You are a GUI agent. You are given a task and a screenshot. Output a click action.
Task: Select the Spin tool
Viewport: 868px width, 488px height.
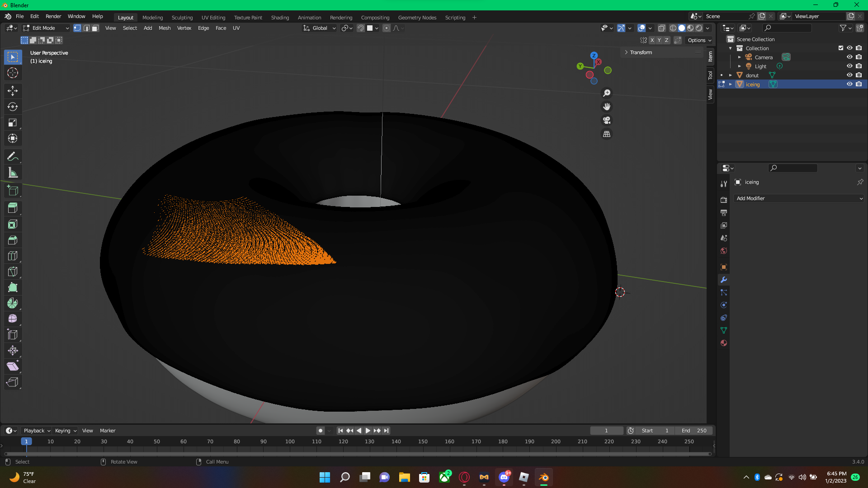coord(13,303)
